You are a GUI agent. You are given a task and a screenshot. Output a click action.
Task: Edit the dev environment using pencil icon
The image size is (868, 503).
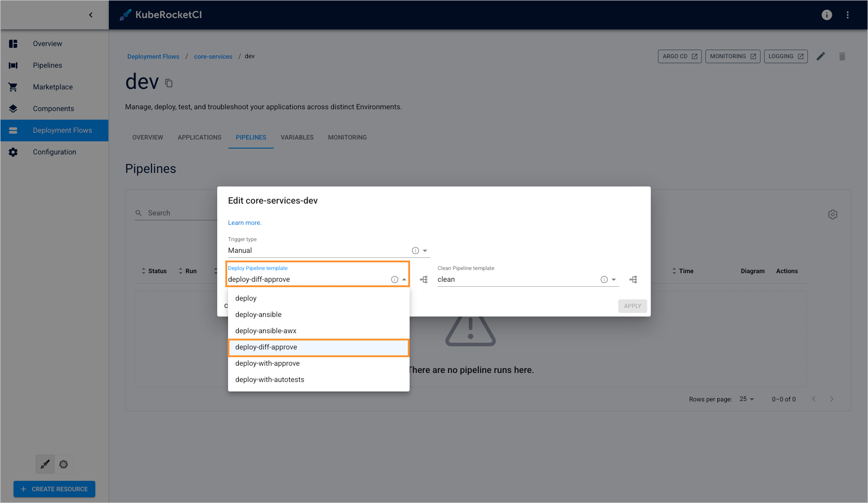821,56
